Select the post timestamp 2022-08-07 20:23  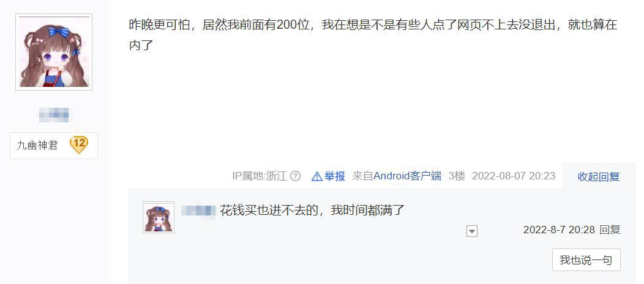[514, 176]
